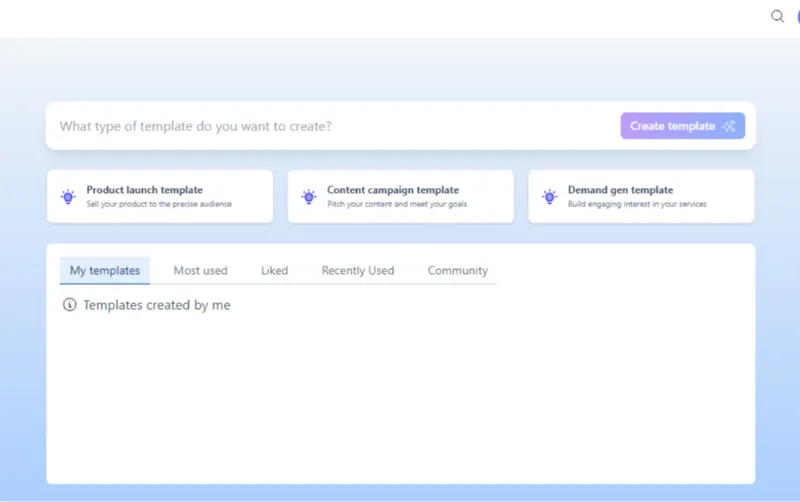The width and height of the screenshot is (800, 502).
Task: Click 'Build engaging interest in your services'
Action: 637,204
